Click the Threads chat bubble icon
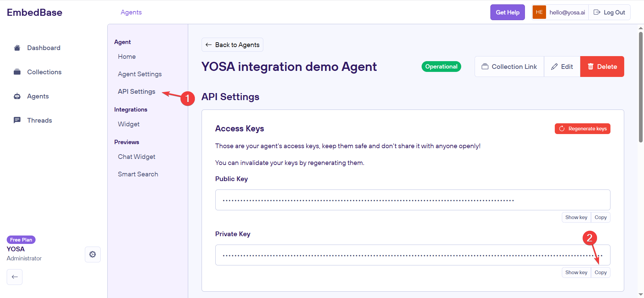The image size is (644, 298). [17, 120]
